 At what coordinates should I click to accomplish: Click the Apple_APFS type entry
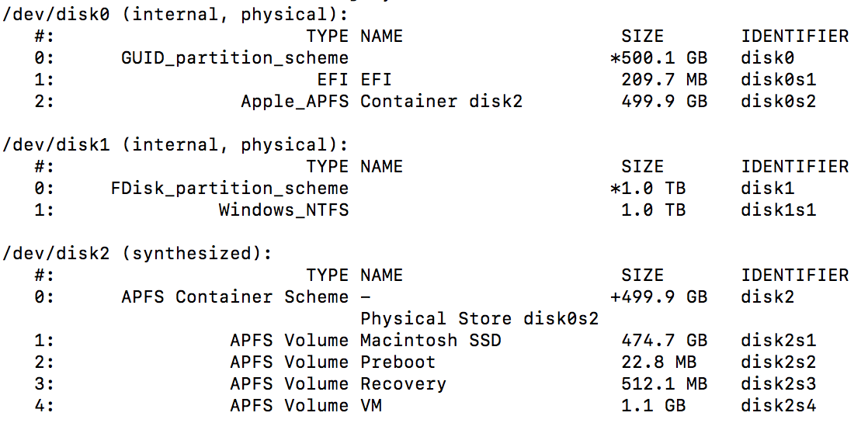click(x=294, y=101)
